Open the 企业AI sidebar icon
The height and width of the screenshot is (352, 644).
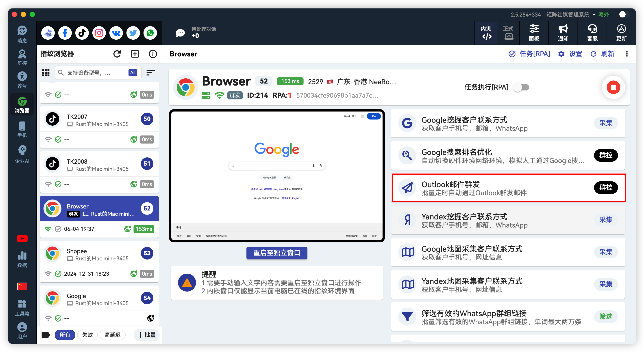point(22,154)
